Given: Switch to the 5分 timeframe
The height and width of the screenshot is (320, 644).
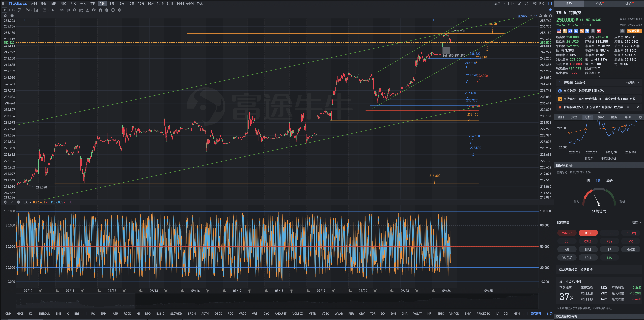Looking at the screenshot, I should tap(122, 3).
